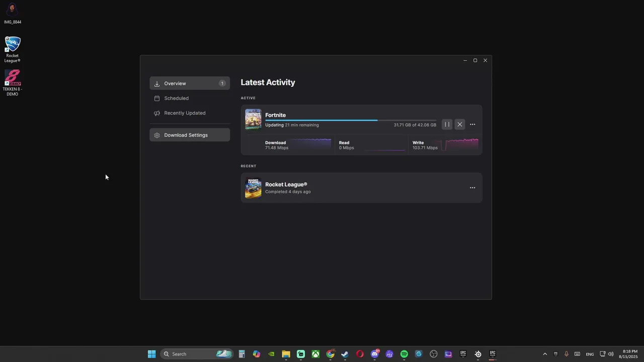This screenshot has width=644, height=362.
Task: Cancel the Fortnite download with the X button
Action: (460, 125)
